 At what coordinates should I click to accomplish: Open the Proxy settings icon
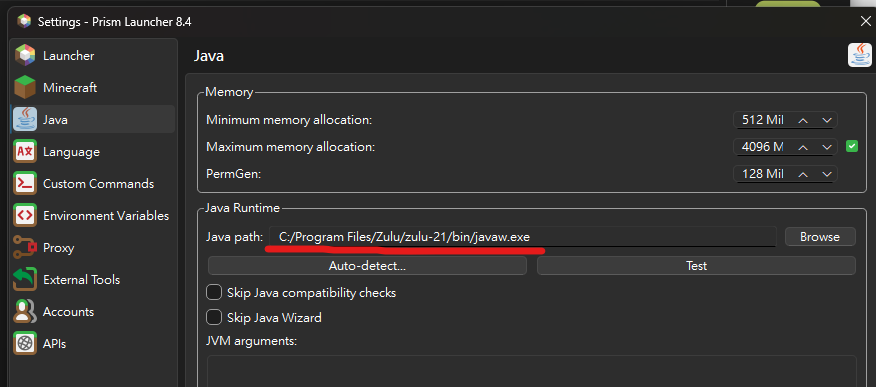point(25,247)
